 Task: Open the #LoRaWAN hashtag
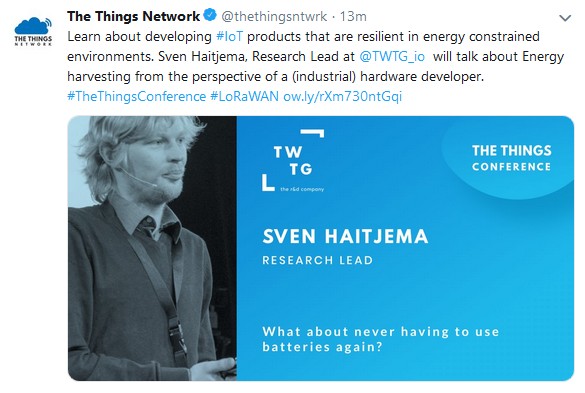click(x=244, y=96)
